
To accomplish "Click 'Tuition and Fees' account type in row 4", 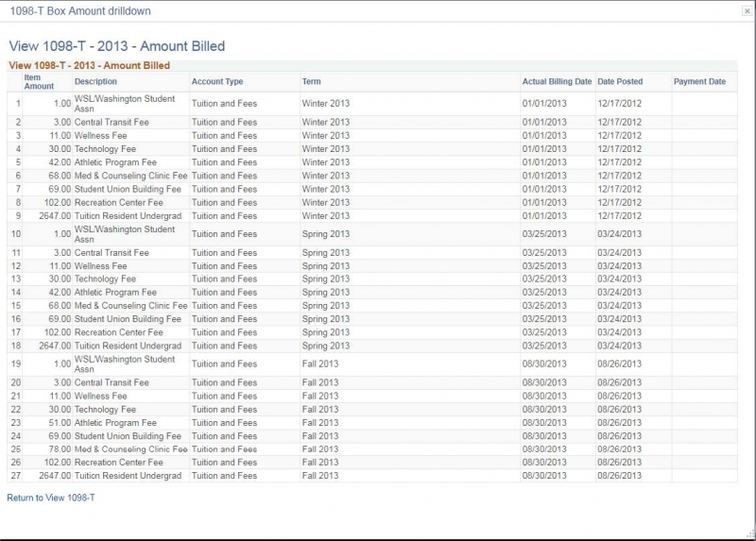I will pyautogui.click(x=224, y=149).
